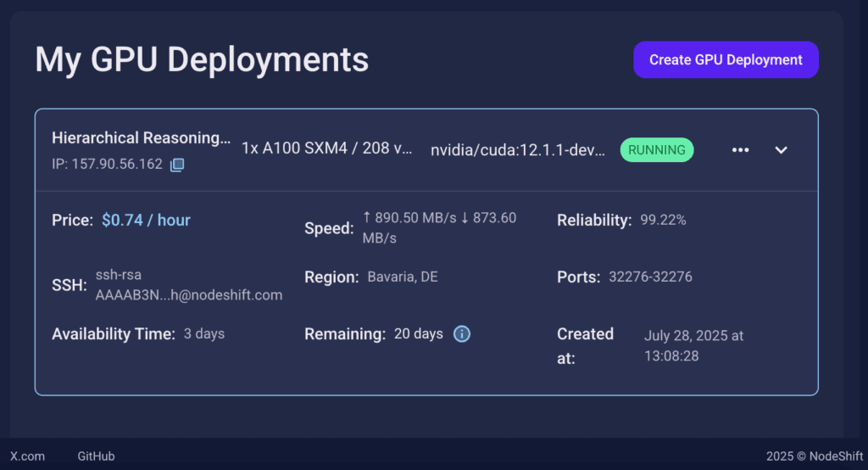The height and width of the screenshot is (470, 868).
Task: Open the GitHub footer link
Action: [96, 456]
